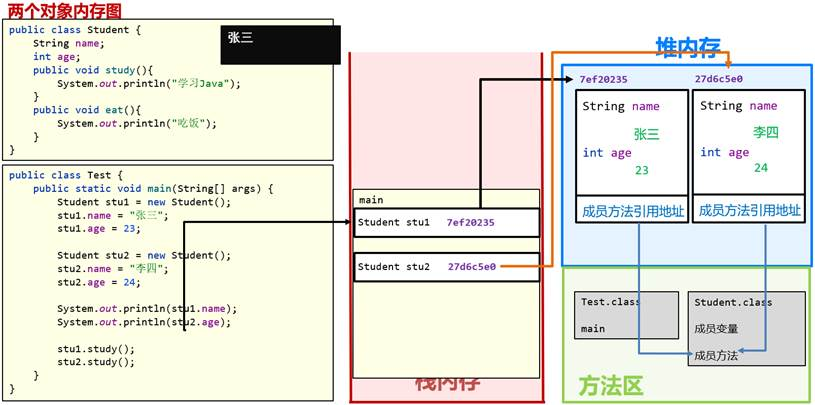Click the green 李四 value in heap object
The width and height of the screenshot is (815, 405).
(766, 133)
